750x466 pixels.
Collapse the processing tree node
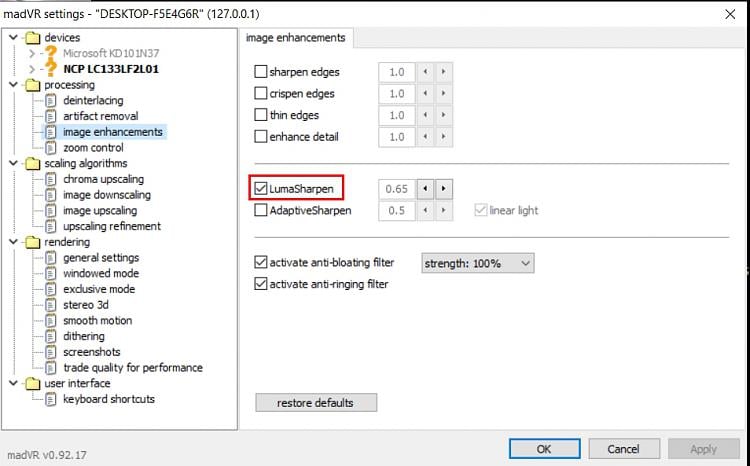click(13, 85)
